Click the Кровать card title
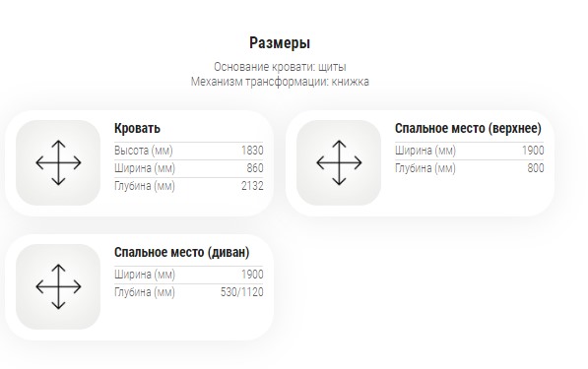Image resolution: width=588 pixels, height=369 pixels. (x=137, y=129)
